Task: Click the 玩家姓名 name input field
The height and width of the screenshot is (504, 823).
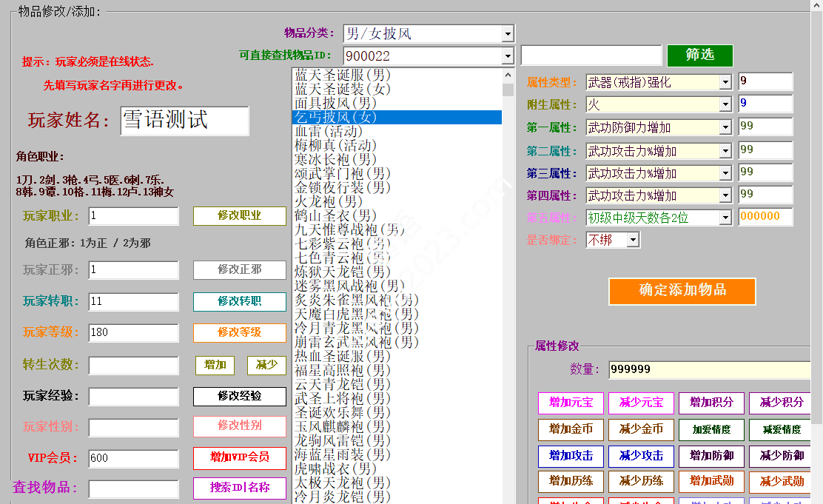Action: coord(184,121)
